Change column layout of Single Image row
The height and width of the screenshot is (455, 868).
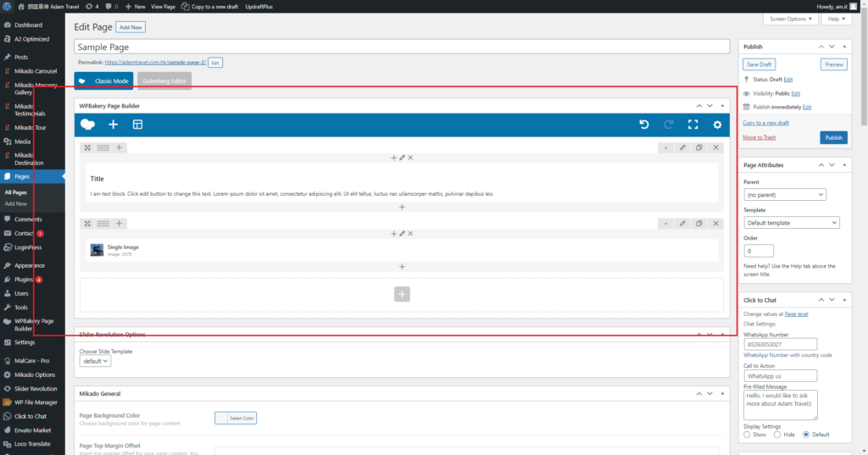tap(103, 224)
